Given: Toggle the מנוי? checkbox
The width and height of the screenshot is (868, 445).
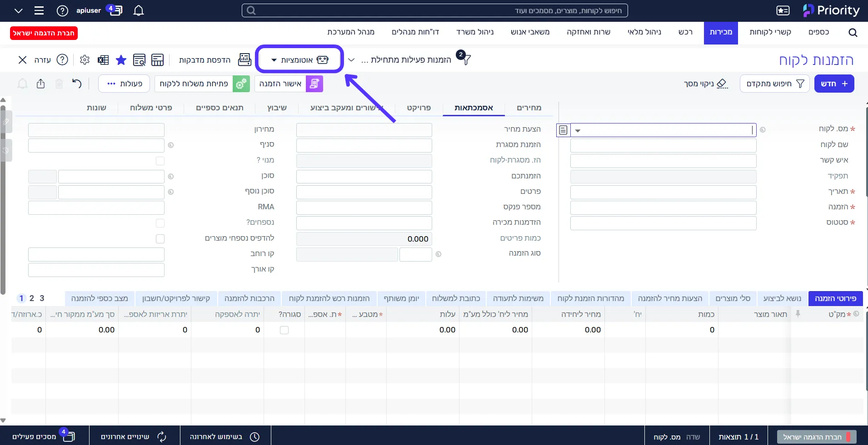Looking at the screenshot, I should coord(160,161).
